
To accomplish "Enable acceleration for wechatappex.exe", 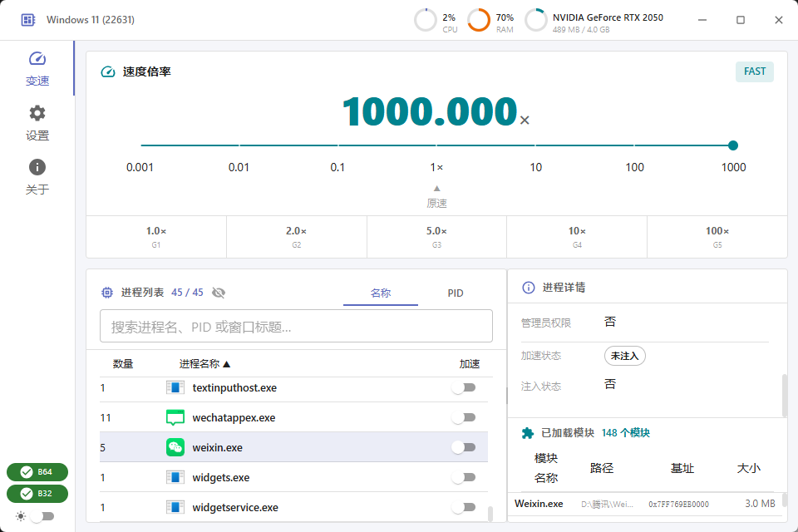I will coord(464,417).
